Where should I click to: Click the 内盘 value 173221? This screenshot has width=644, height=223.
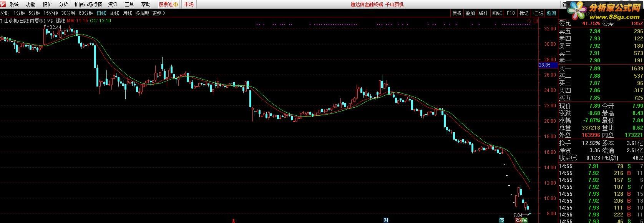point(634,135)
